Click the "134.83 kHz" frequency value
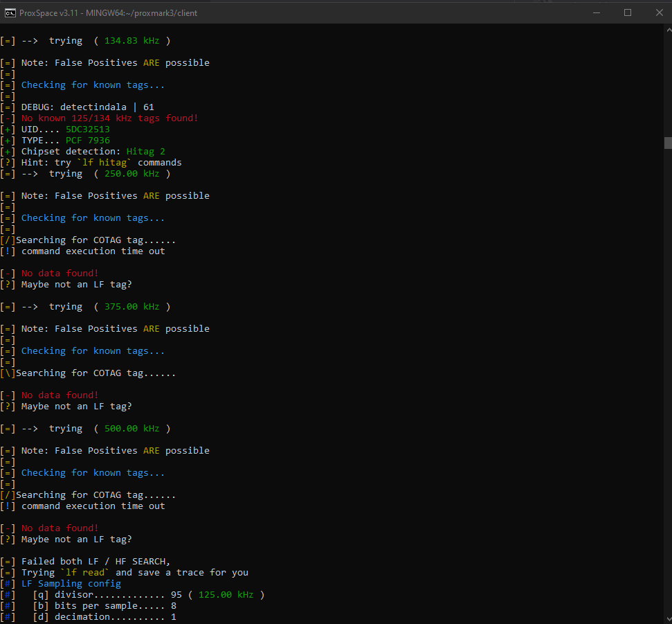This screenshot has height=624, width=672. (132, 41)
